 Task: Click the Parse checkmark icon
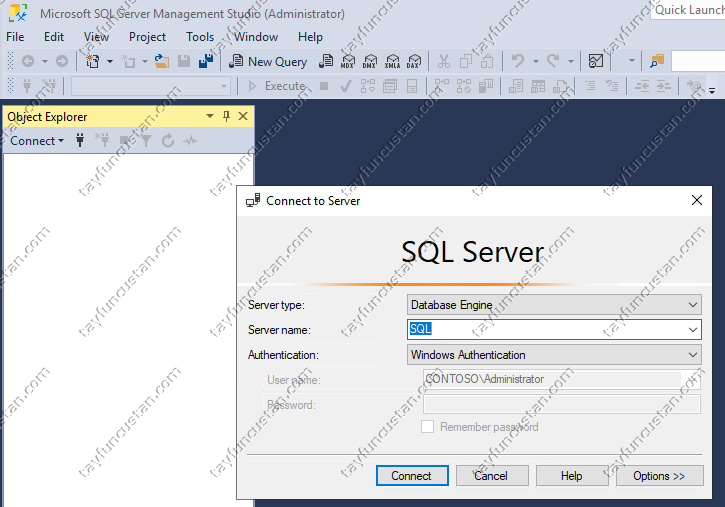point(345,86)
